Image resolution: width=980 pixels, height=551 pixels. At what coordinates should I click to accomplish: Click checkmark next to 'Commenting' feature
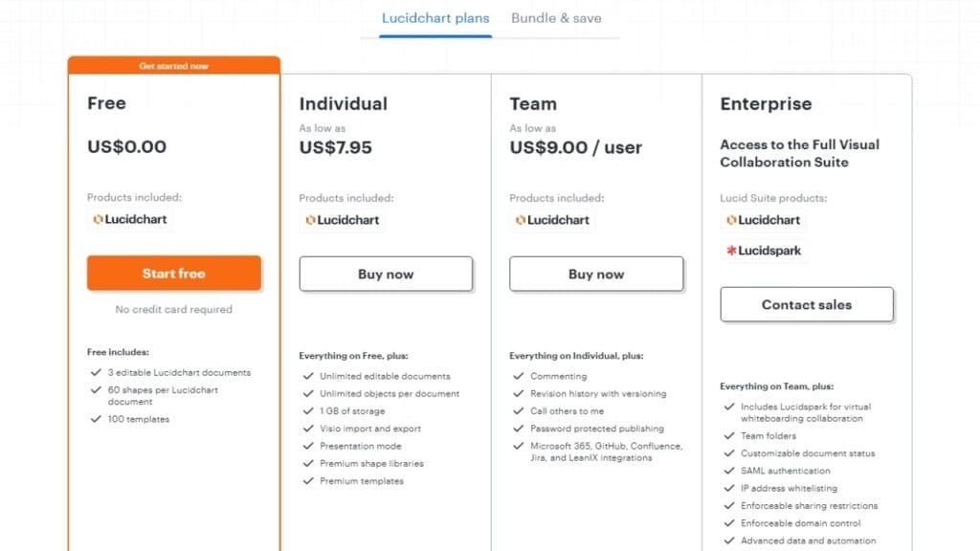(518, 376)
